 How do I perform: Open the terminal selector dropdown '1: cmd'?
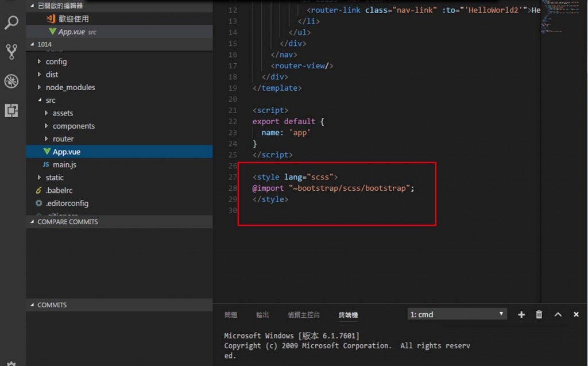(457, 314)
